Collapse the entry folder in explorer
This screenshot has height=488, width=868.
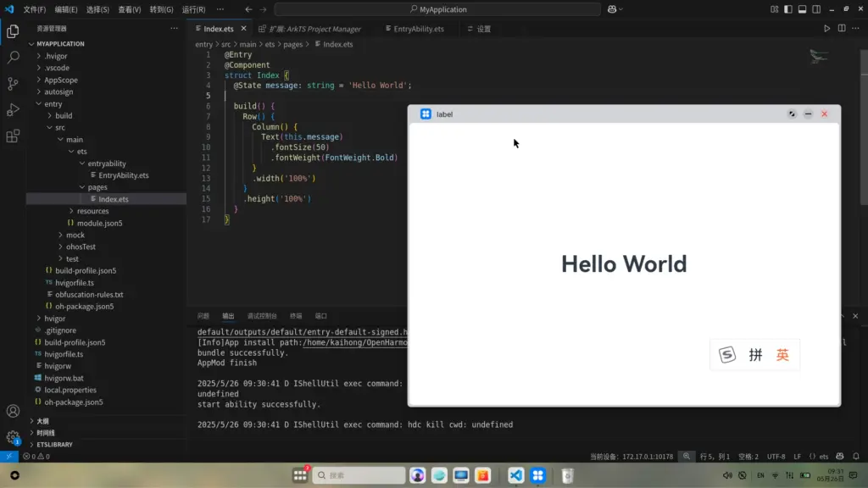coord(53,103)
